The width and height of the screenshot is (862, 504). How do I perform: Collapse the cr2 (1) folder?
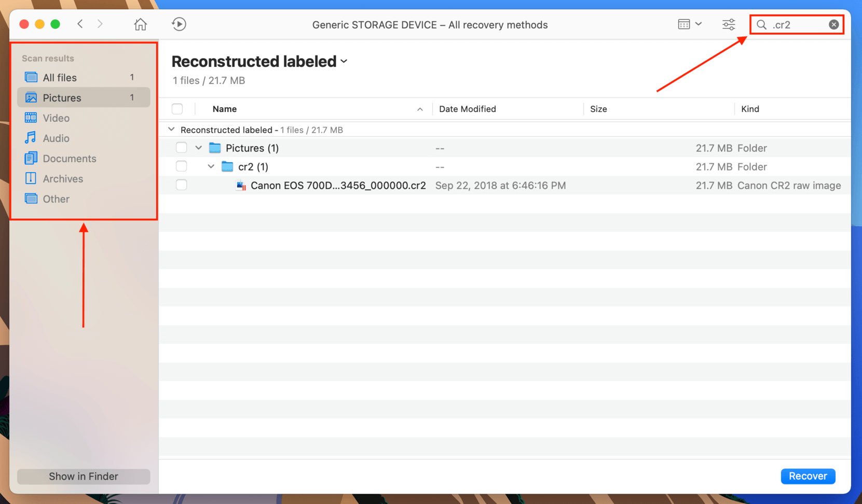click(x=211, y=166)
